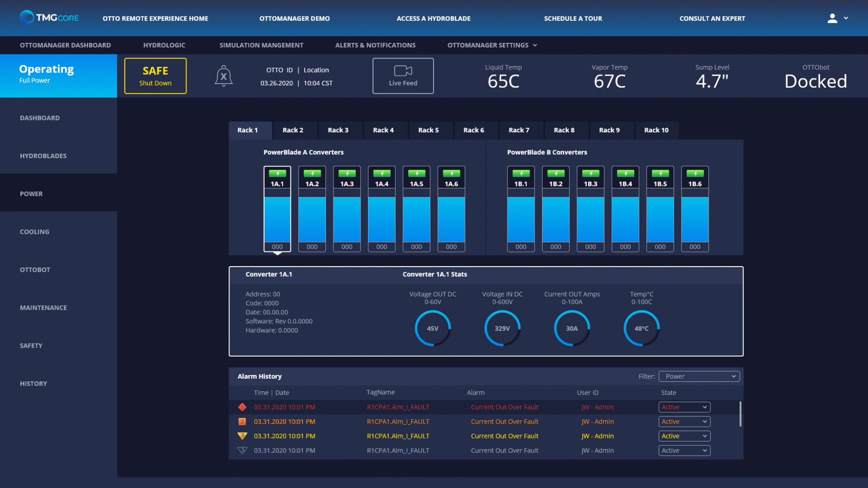868x488 pixels.
Task: Expand the user account chevron
Action: point(846,18)
